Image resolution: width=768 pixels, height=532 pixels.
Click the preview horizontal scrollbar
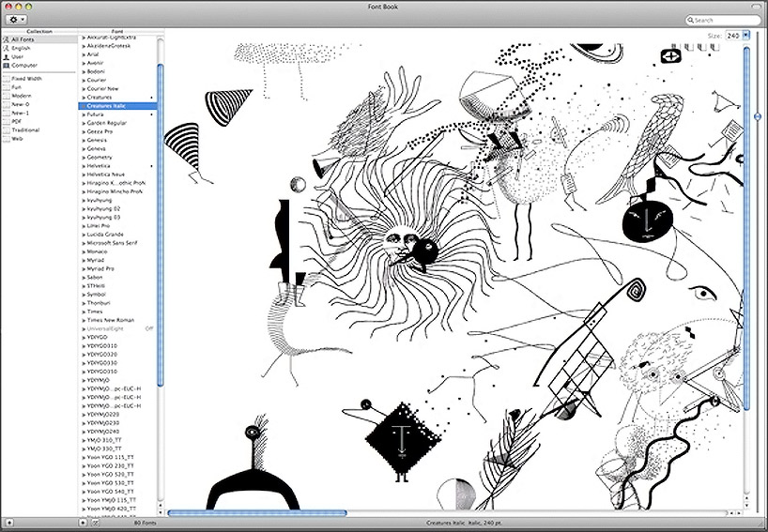(x=256, y=512)
